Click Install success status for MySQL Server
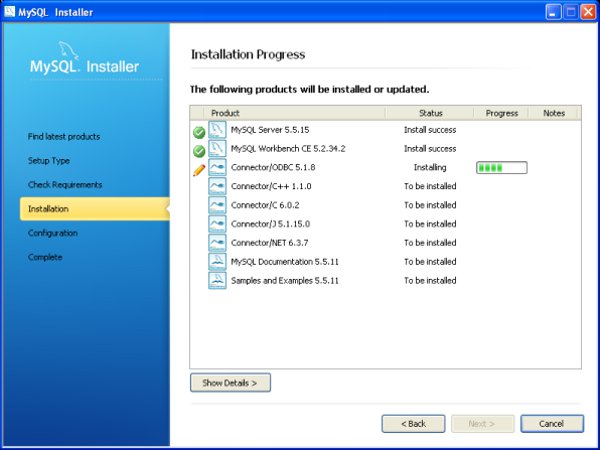The image size is (600, 450). [430, 130]
